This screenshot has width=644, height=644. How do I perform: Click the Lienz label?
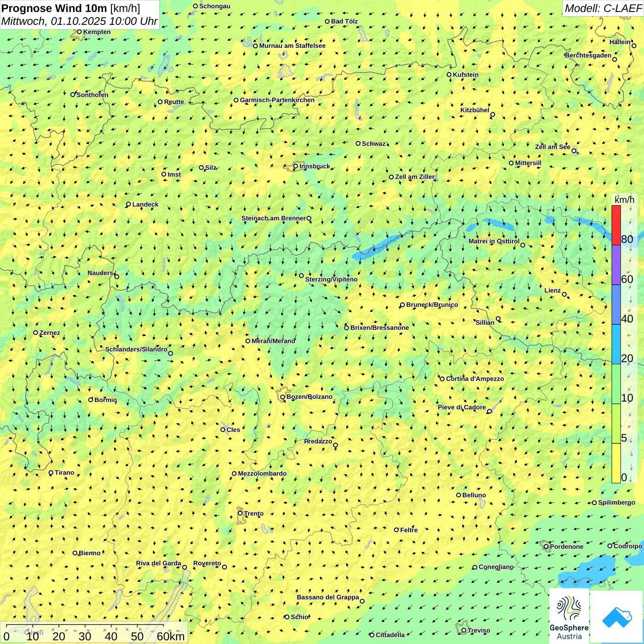tap(552, 290)
